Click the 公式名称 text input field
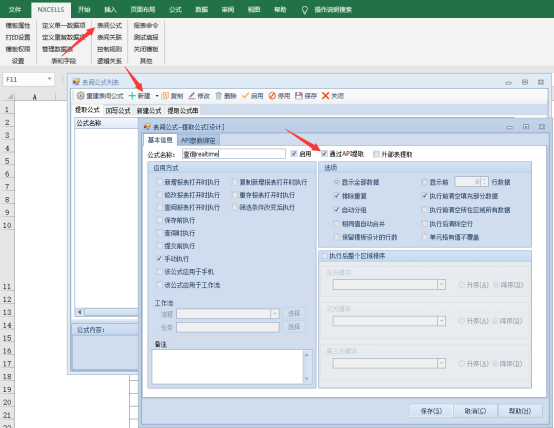This screenshot has width=554, height=428. pyautogui.click(x=234, y=154)
